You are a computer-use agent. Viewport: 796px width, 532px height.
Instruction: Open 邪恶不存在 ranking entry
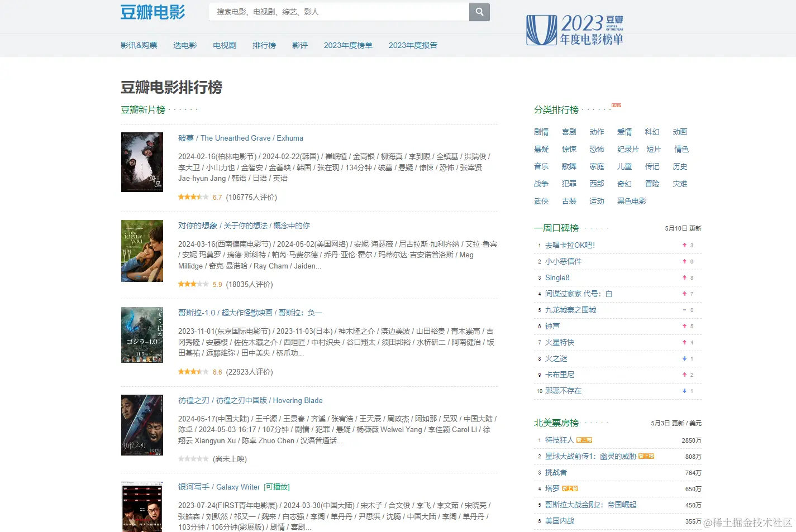pos(563,391)
